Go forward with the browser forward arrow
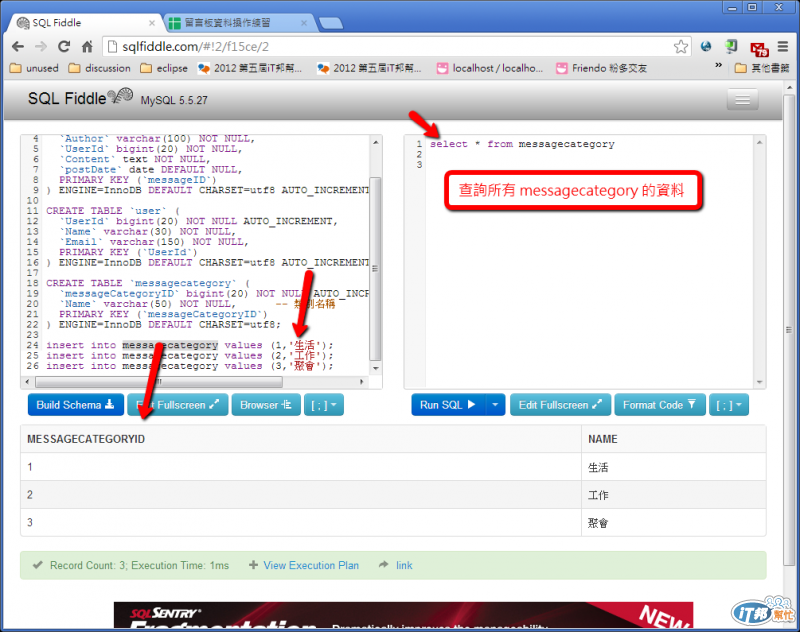800x632 pixels. click(x=41, y=47)
